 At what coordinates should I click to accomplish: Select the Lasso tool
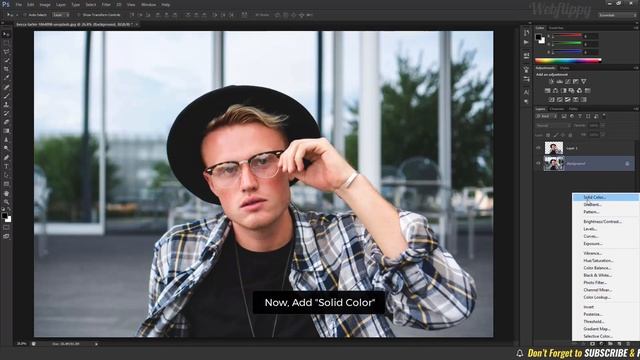[6, 52]
